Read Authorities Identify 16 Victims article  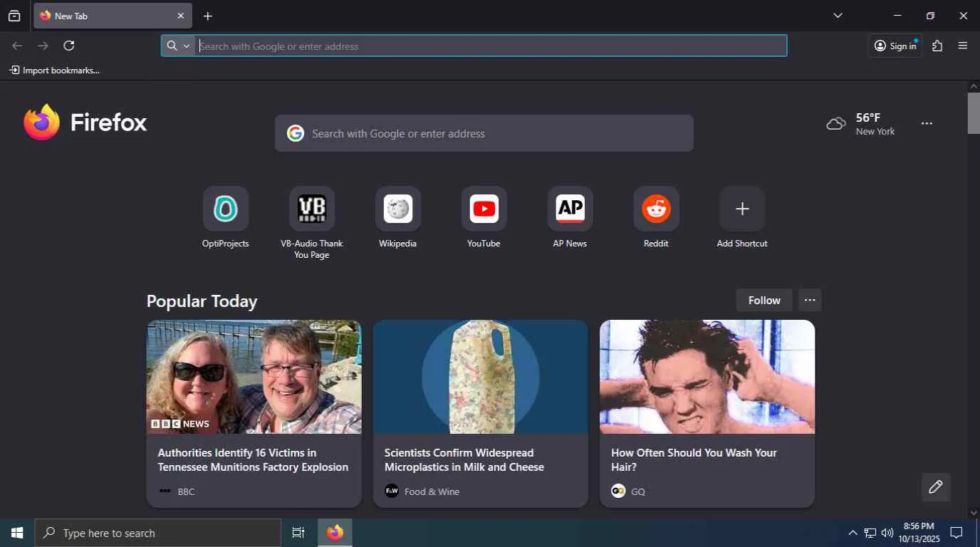click(x=253, y=460)
